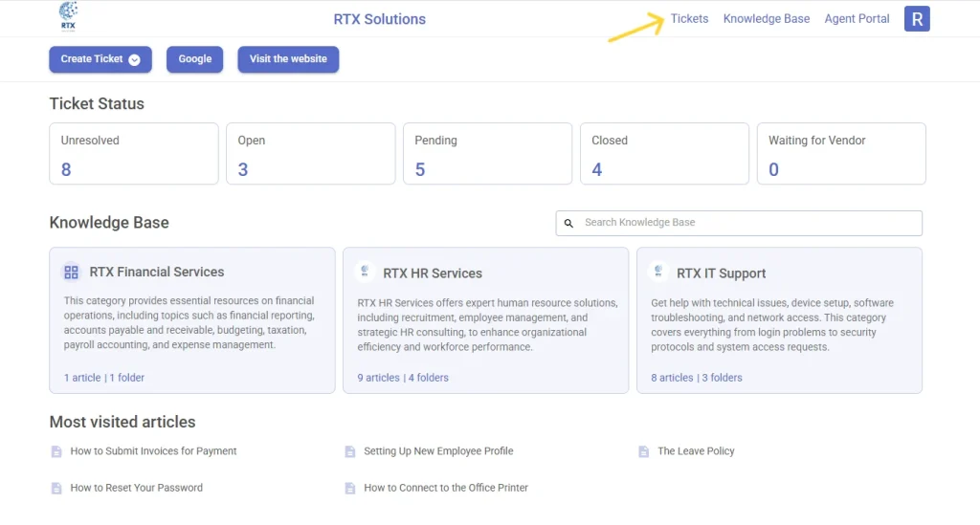Viewport: 980px width, 525px height.
Task: Click the RTX HR Services category icon
Action: pos(365,271)
